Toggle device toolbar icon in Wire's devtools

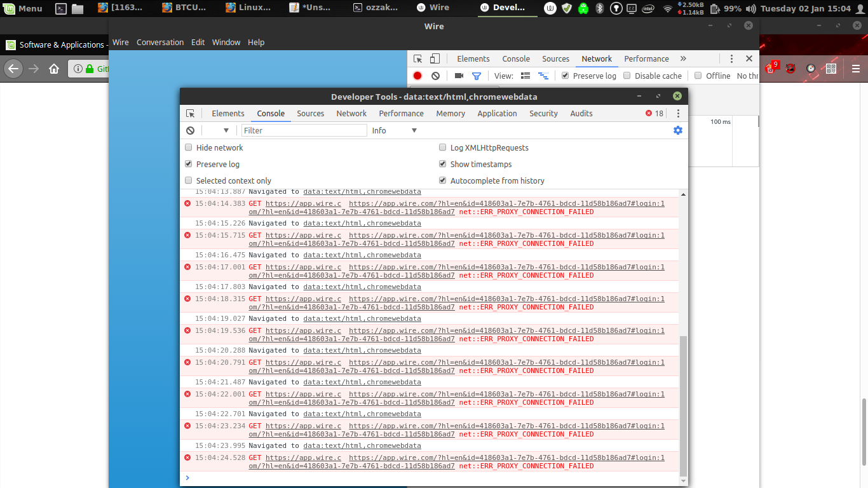click(x=435, y=59)
